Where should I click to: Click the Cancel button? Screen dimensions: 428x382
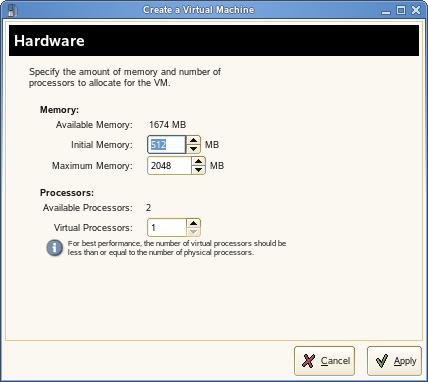[324, 361]
